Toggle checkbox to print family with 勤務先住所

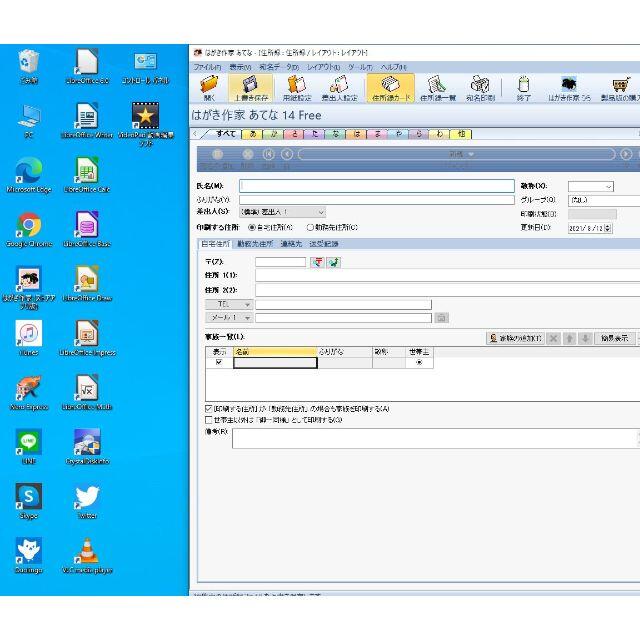209,409
